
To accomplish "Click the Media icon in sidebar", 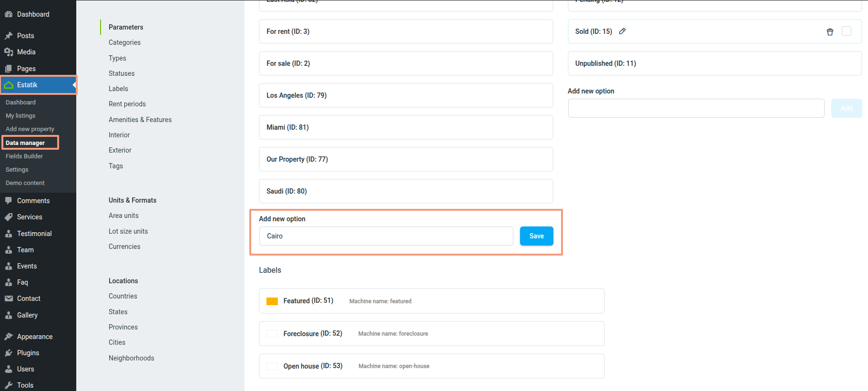I will point(9,52).
